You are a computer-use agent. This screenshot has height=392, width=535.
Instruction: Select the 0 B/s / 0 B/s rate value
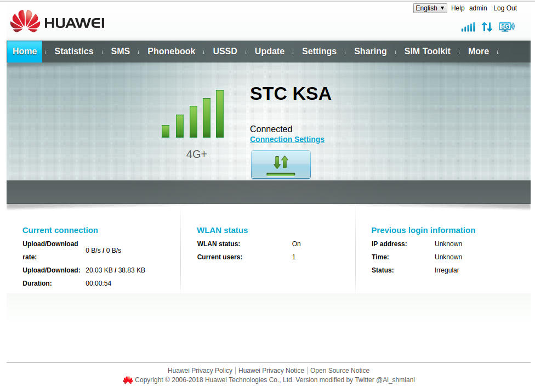pos(104,251)
